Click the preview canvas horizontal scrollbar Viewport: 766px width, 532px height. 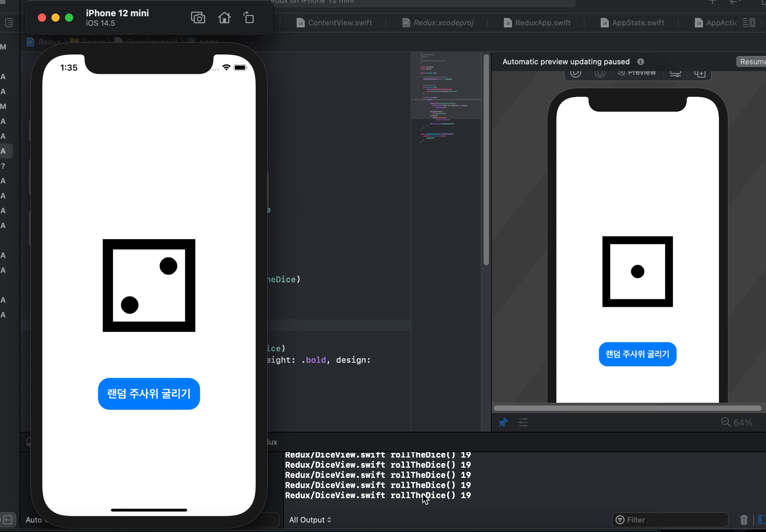click(627, 408)
